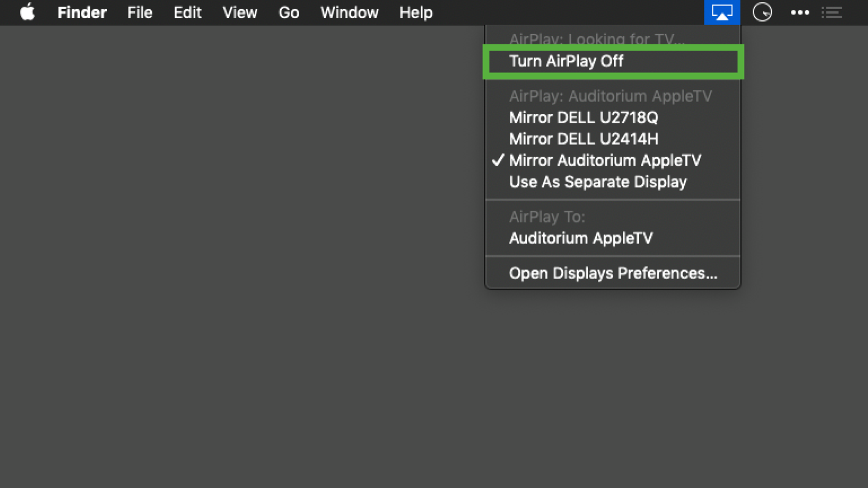Image resolution: width=868 pixels, height=488 pixels.
Task: Open the Time Machine clock icon
Action: 762,12
